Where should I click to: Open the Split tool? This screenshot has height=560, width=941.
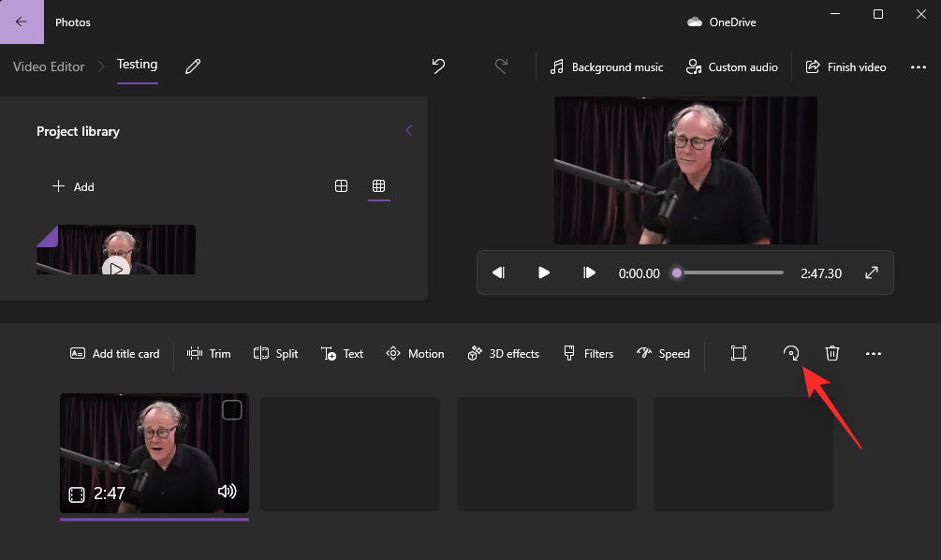tap(275, 354)
